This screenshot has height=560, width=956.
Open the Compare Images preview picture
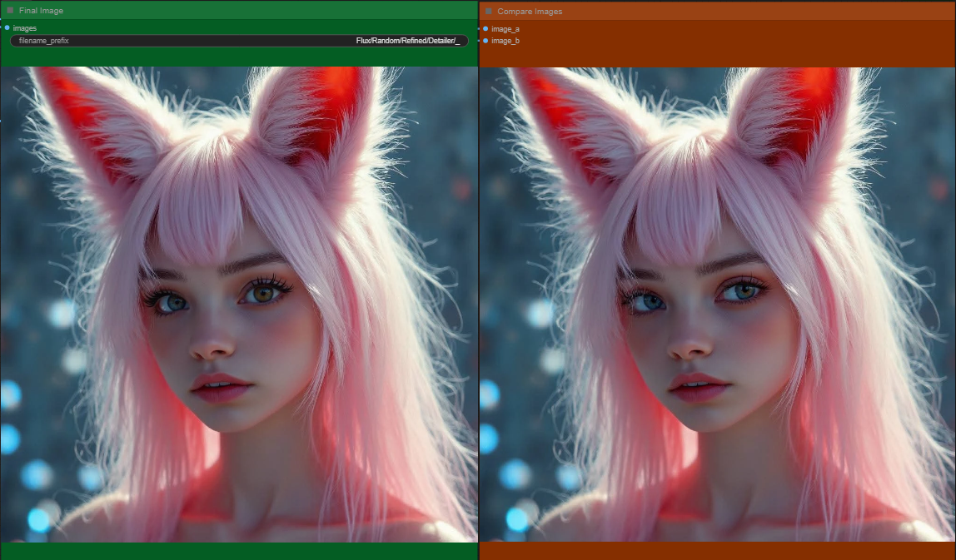(x=718, y=304)
